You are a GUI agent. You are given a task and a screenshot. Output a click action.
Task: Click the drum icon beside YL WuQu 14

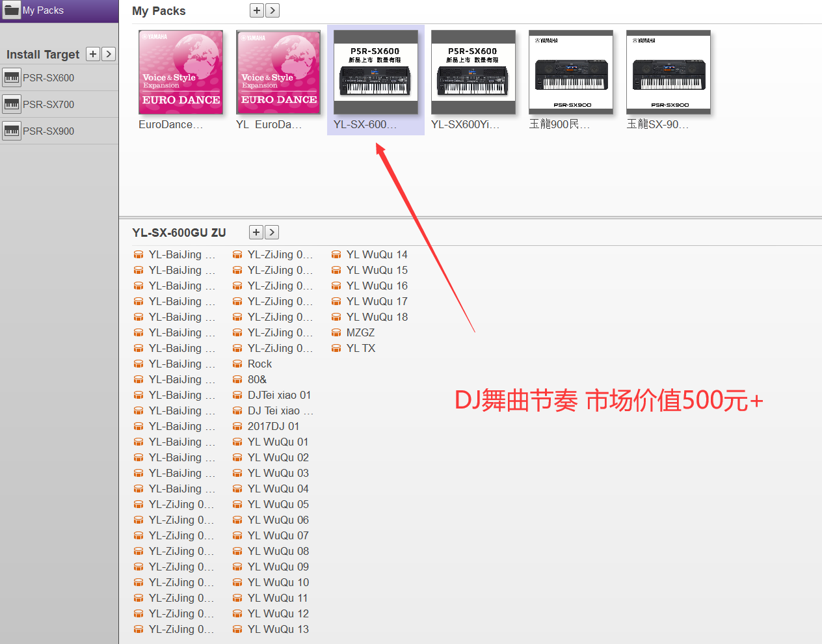pyautogui.click(x=336, y=255)
